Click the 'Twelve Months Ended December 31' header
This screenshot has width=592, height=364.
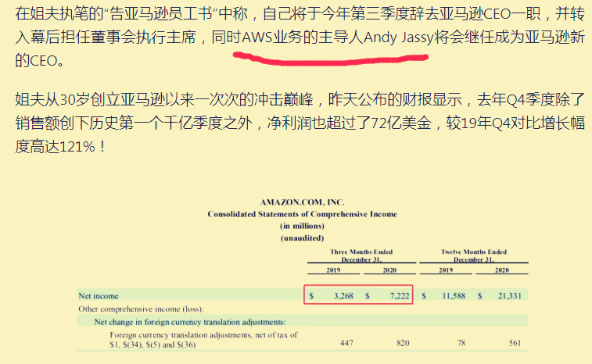[474, 255]
